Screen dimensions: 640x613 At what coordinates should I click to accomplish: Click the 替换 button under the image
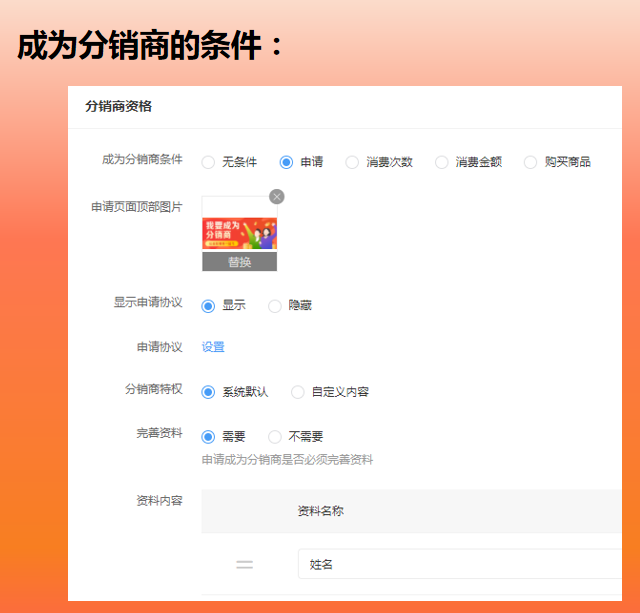[239, 262]
